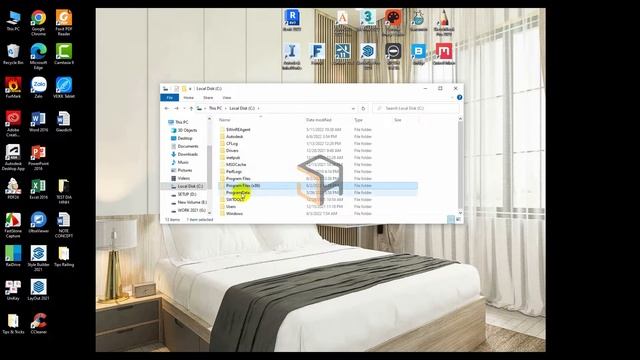The height and width of the screenshot is (360, 640).
Task: Refresh the Local Disk (C:) listing
Action: [363, 108]
